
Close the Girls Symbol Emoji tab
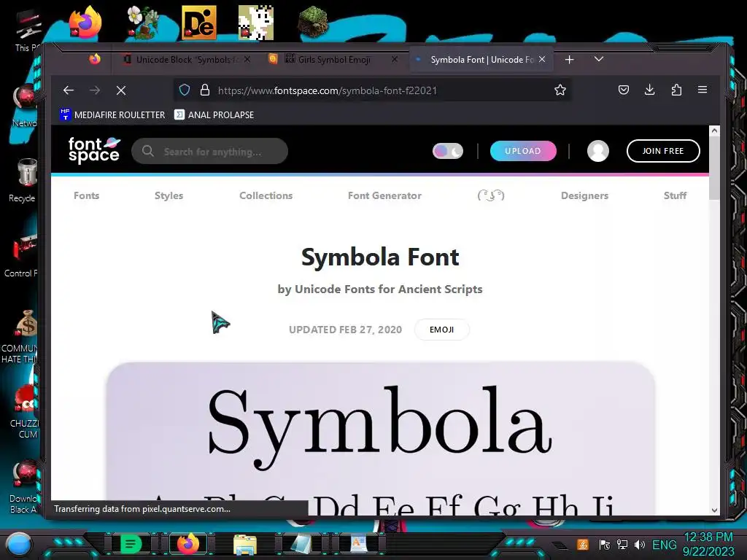click(x=395, y=60)
